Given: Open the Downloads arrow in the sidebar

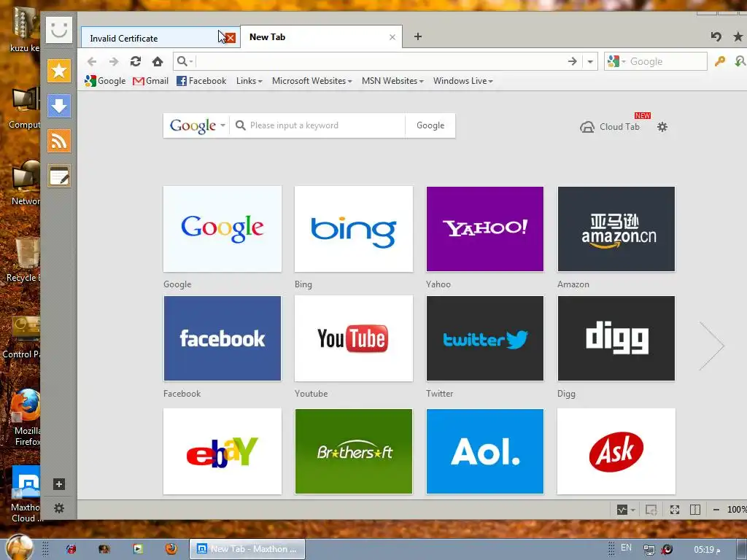Looking at the screenshot, I should pos(58,106).
